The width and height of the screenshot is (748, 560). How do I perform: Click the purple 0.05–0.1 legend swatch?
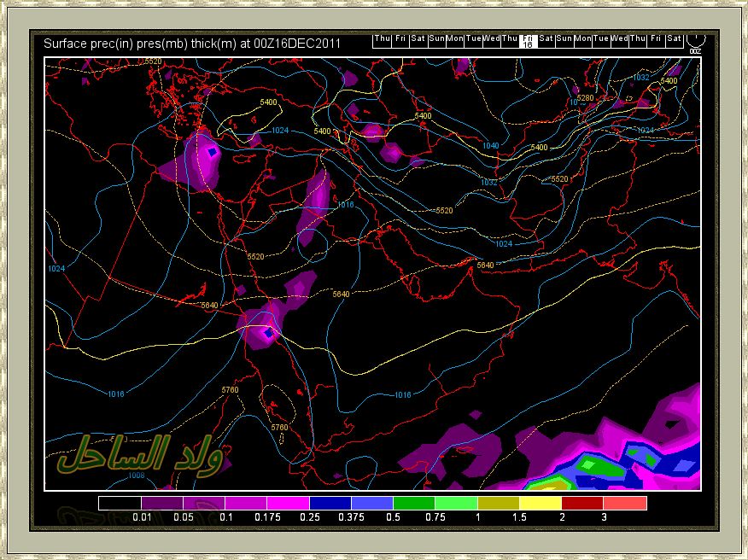[204, 504]
